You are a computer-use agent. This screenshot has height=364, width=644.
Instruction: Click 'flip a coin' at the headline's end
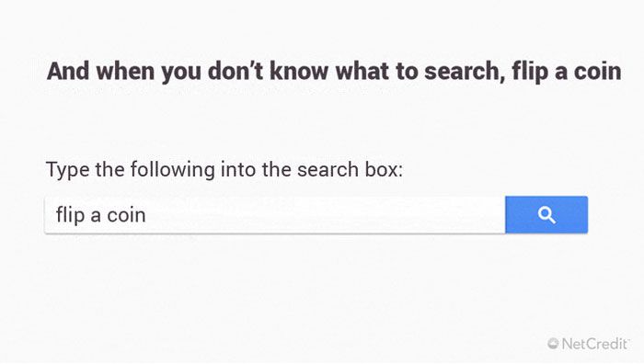[567, 72]
